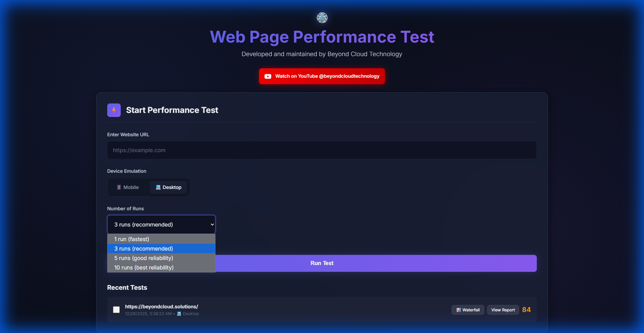This screenshot has width=644, height=333.
Task: Click the globe logo above the title
Action: pyautogui.click(x=322, y=18)
